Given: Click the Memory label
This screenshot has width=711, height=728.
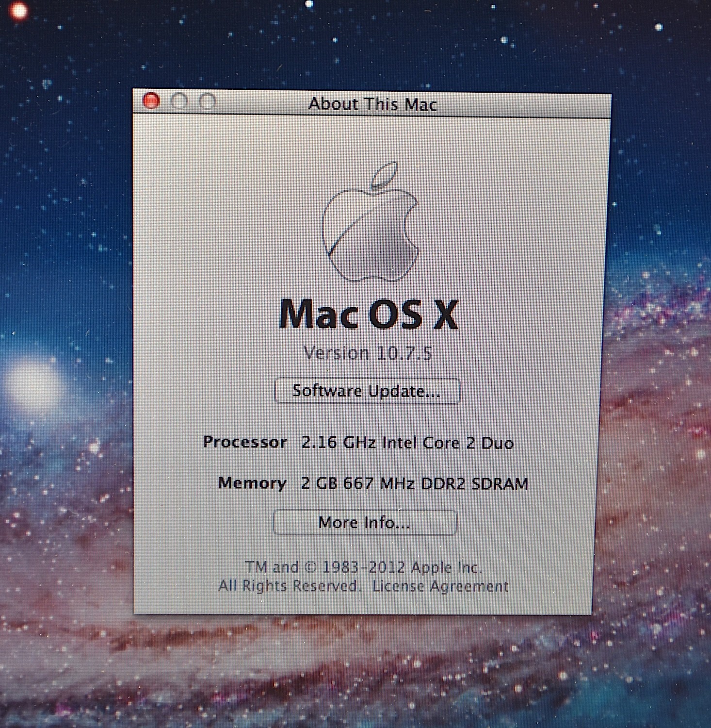Looking at the screenshot, I should (252, 483).
